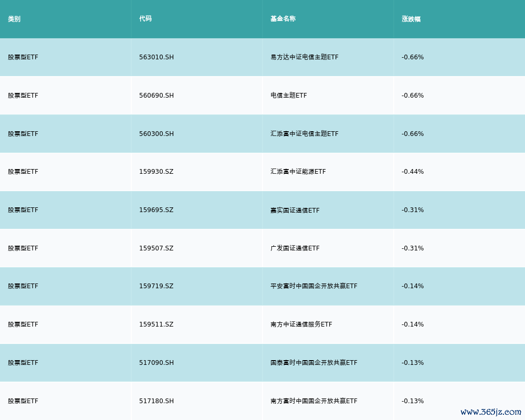
Task: Click the 类别 column header
Action: (x=14, y=19)
